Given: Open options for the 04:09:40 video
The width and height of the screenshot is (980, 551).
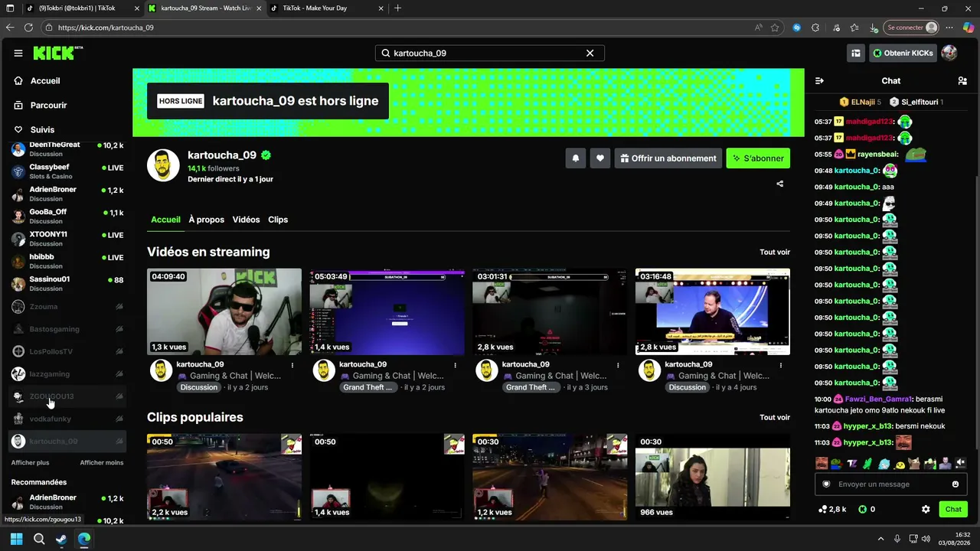Looking at the screenshot, I should pyautogui.click(x=292, y=365).
